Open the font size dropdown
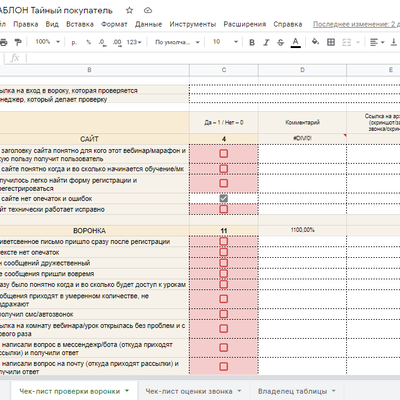The image size is (400, 400). [225, 42]
